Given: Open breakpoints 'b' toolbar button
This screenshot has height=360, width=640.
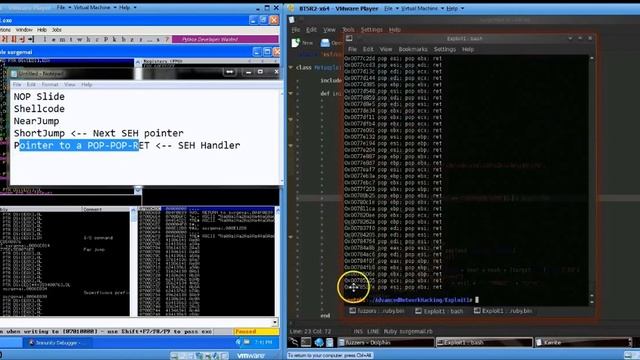Looking at the screenshot, I should (123, 39).
